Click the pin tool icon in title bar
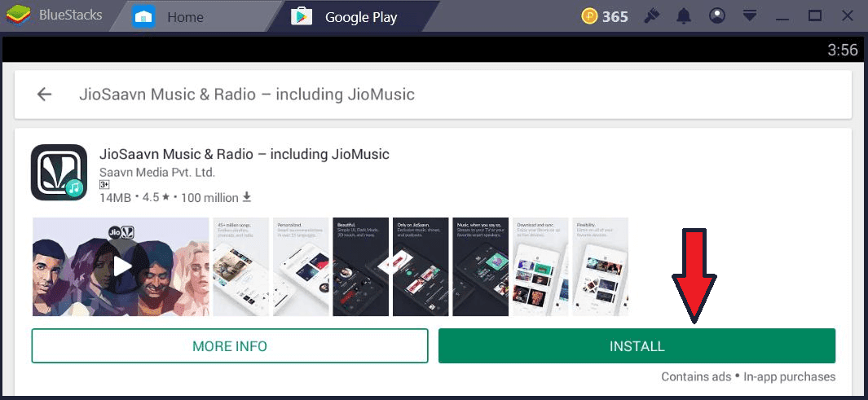This screenshot has height=400, width=868. tap(651, 16)
